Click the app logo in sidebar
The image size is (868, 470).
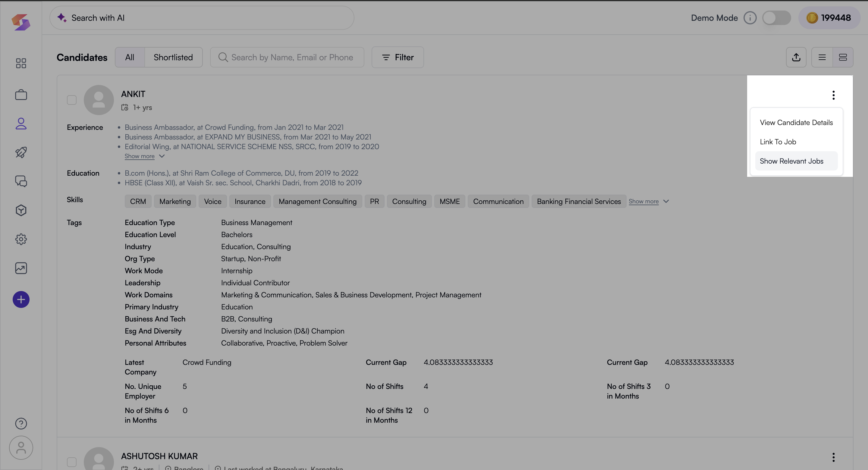pos(21,22)
